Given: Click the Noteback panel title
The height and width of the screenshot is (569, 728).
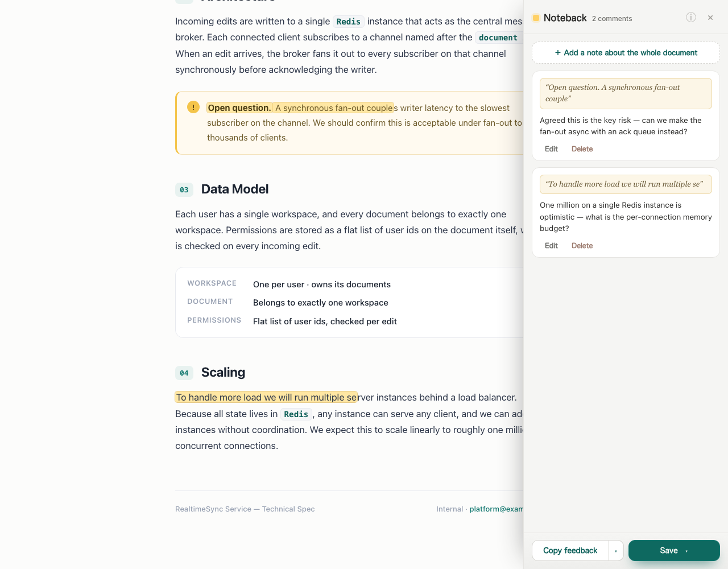Looking at the screenshot, I should tap(565, 18).
